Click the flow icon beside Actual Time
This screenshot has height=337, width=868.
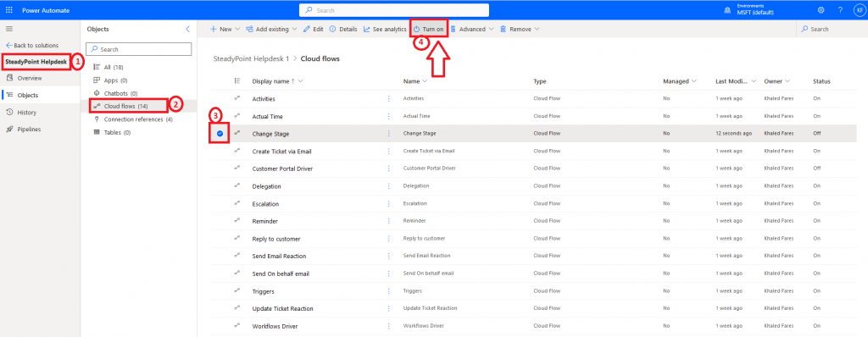tap(237, 116)
